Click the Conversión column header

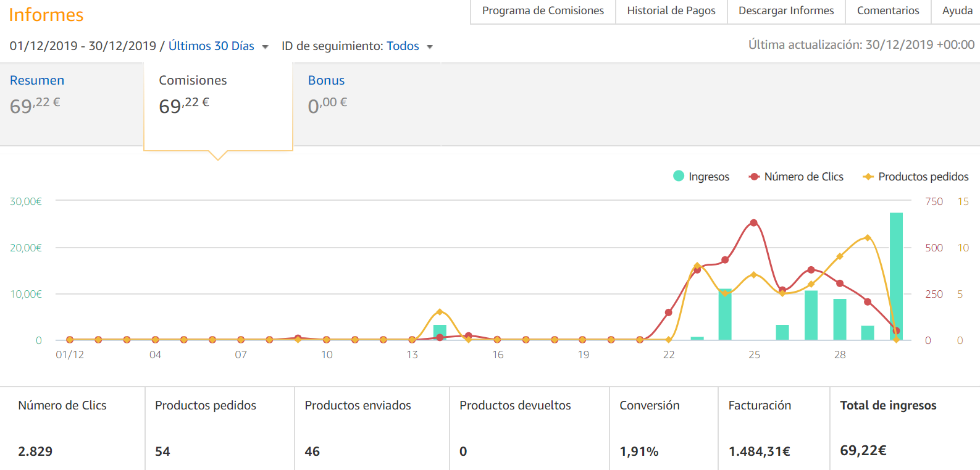coord(650,405)
